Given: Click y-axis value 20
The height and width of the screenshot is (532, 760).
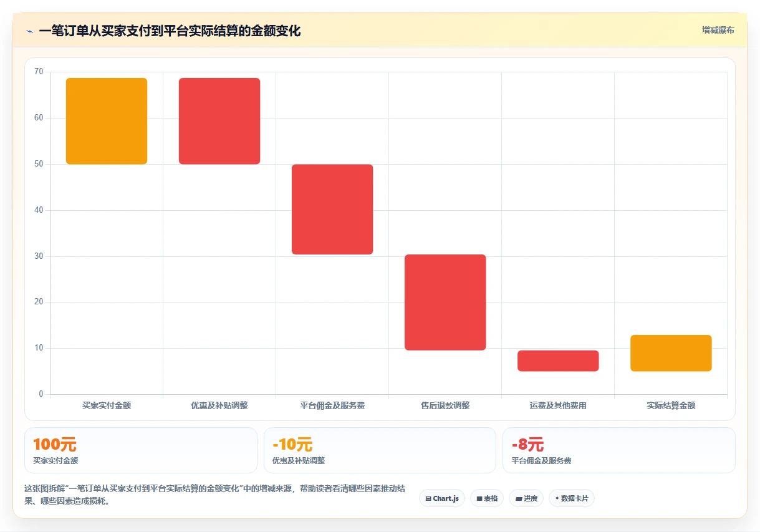Looking at the screenshot, I should click(39, 302).
